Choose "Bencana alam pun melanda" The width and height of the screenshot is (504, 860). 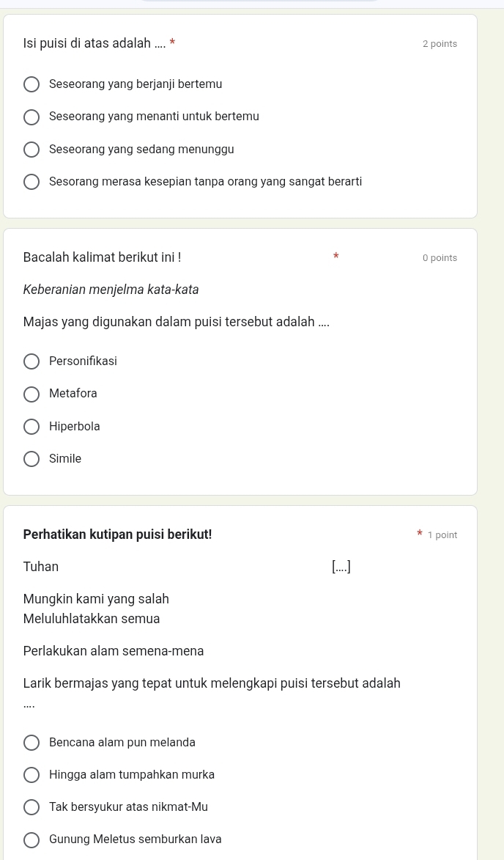pyautogui.click(x=31, y=743)
